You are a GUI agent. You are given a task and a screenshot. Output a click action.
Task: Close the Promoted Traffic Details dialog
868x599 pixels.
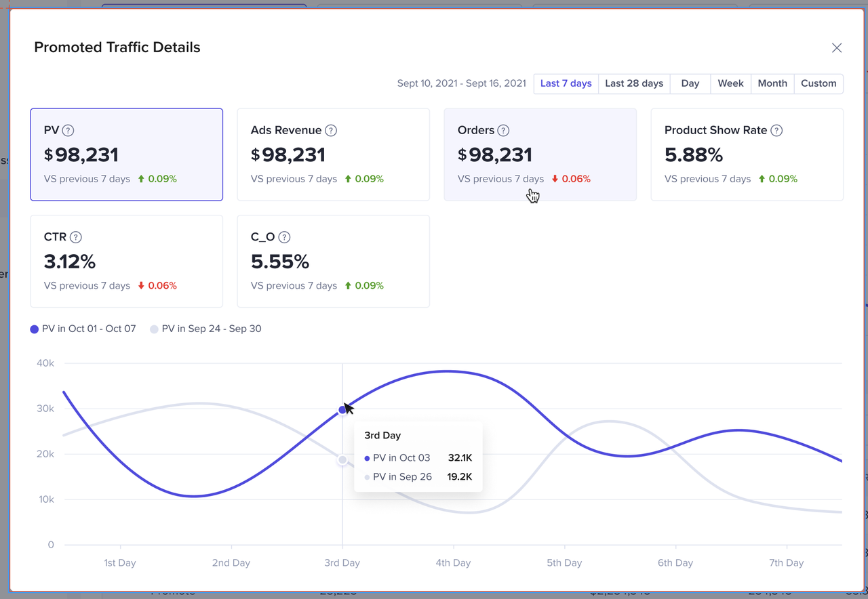pyautogui.click(x=836, y=48)
